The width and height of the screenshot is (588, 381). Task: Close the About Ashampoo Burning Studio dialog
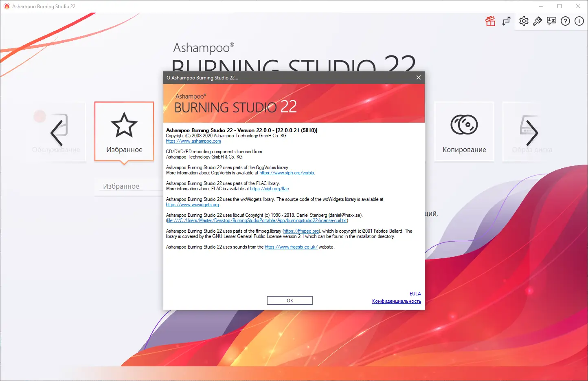(x=418, y=77)
